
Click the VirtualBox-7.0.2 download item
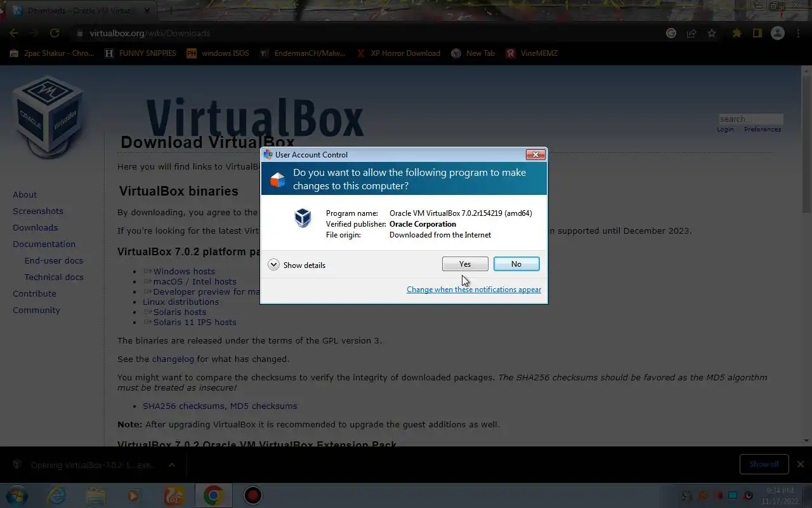85,465
